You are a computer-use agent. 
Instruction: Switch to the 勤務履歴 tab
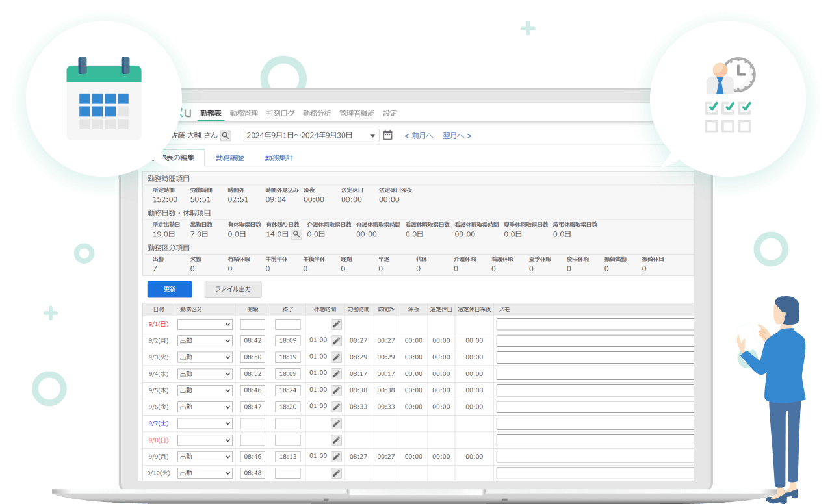(x=229, y=158)
